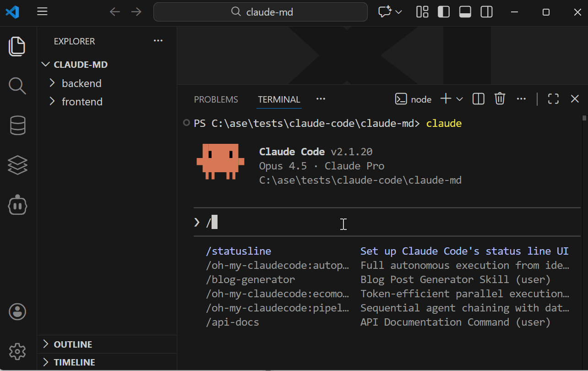
Task: Show more panel tabs ellipsis
Action: 321,99
